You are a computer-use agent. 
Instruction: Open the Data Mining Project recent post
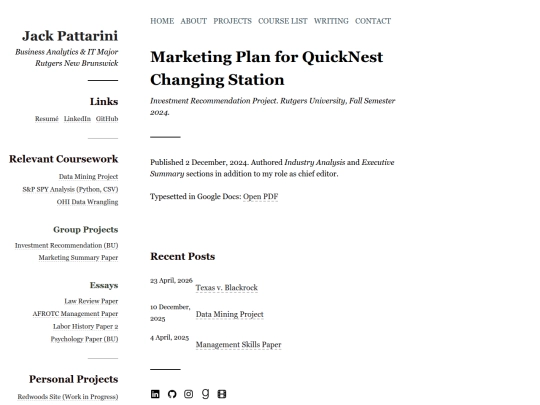[x=230, y=314]
